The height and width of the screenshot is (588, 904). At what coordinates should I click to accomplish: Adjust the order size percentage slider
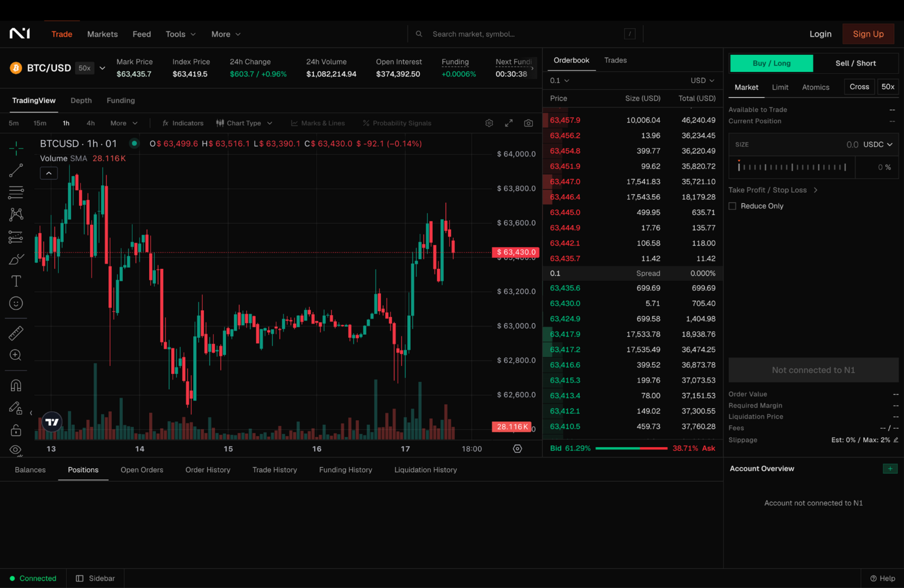(792, 167)
